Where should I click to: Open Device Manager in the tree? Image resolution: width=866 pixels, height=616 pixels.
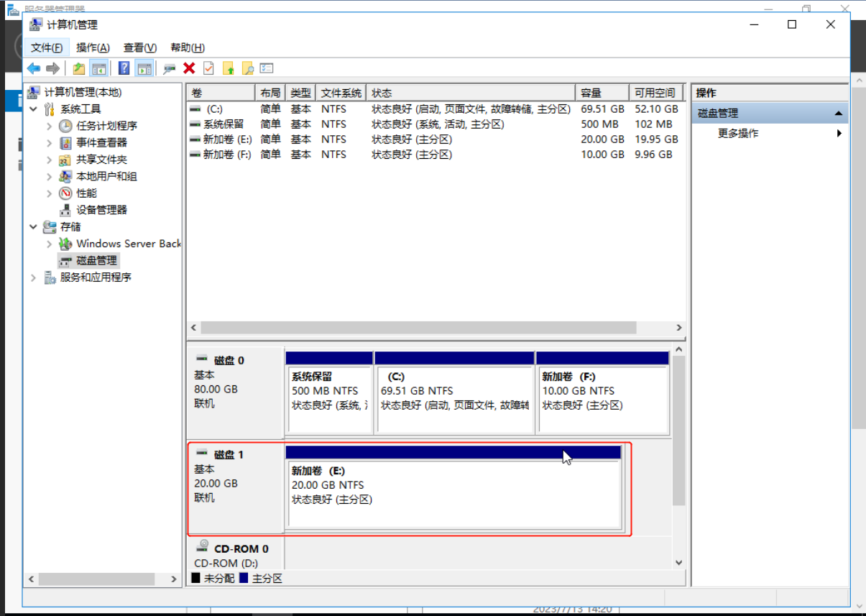[101, 210]
